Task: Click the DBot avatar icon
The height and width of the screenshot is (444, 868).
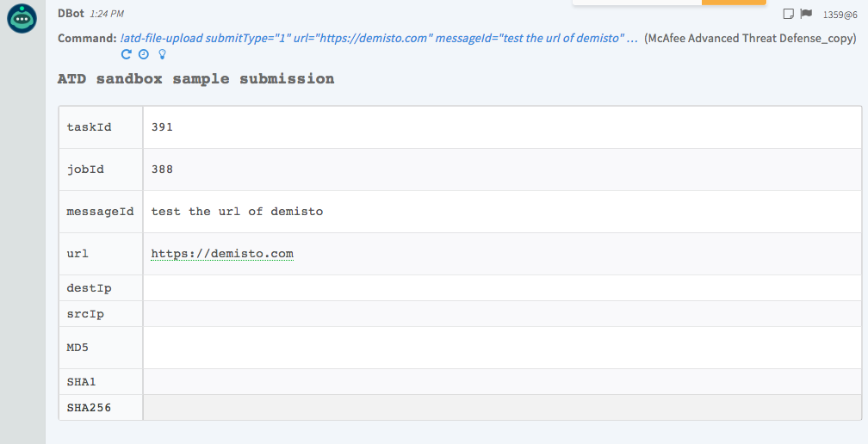Action: pos(22,19)
